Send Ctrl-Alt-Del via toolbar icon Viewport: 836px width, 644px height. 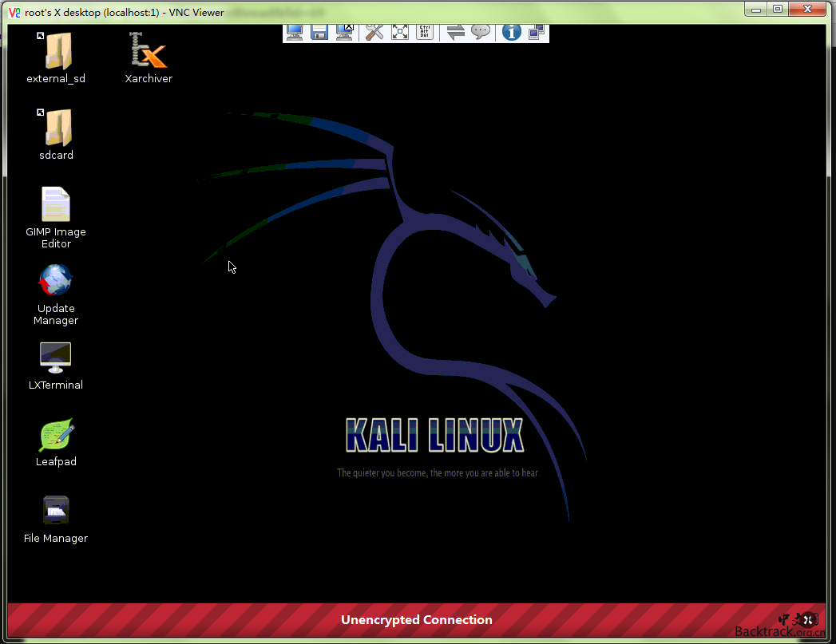point(425,33)
